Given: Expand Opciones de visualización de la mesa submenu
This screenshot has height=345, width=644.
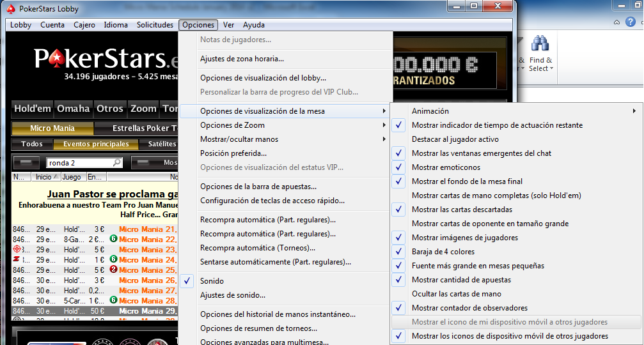Looking at the screenshot, I should point(285,111).
